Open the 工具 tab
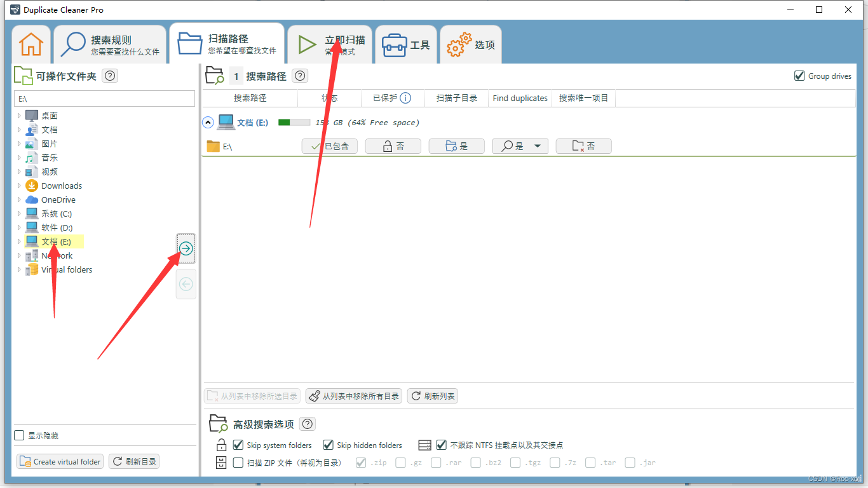 click(x=406, y=44)
